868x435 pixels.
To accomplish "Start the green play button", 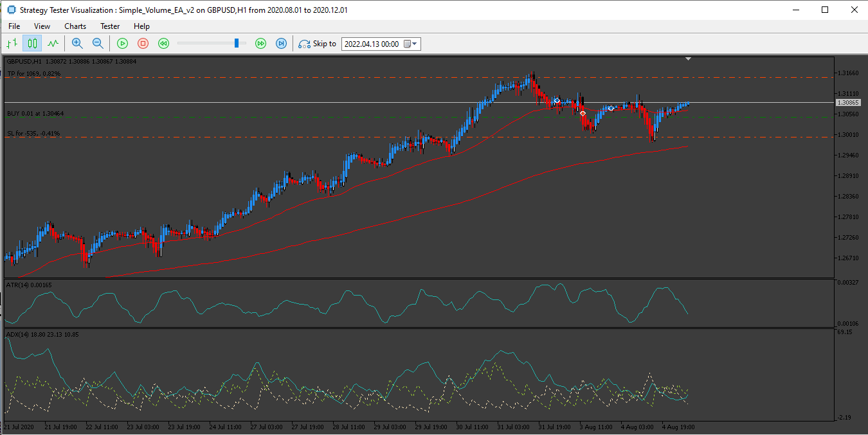I will (x=123, y=44).
